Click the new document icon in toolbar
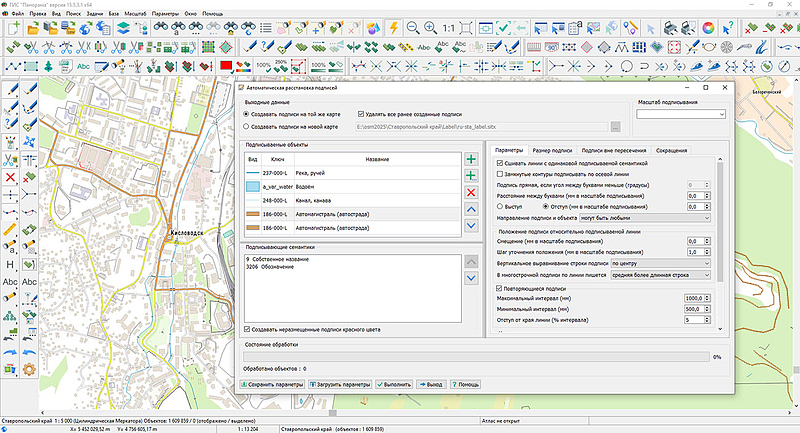Image resolution: width=800 pixels, height=433 pixels. click(11, 29)
